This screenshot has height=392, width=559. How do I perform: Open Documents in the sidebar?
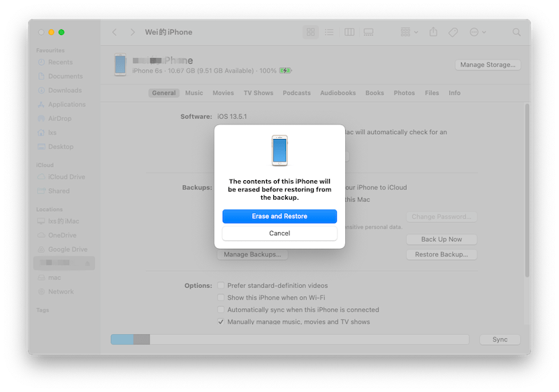click(x=64, y=76)
